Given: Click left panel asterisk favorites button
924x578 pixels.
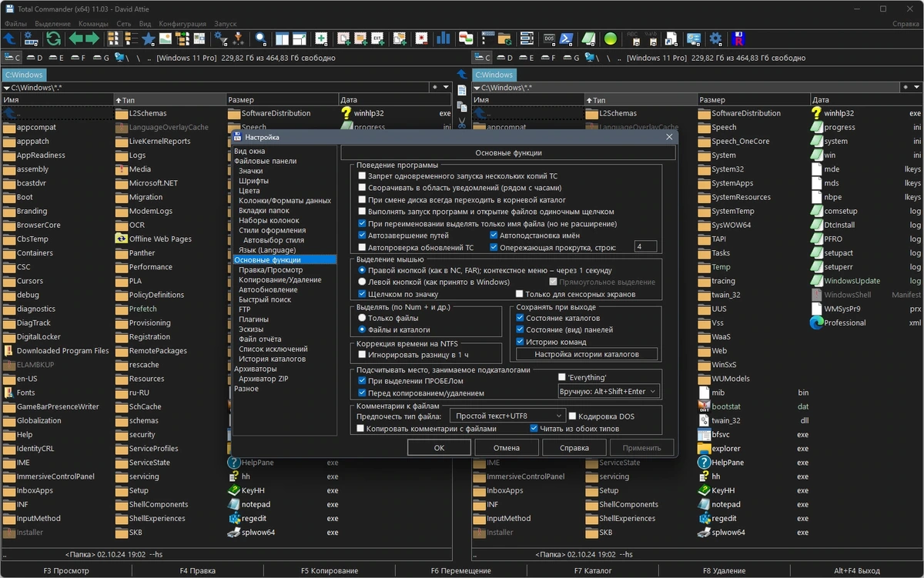Looking at the screenshot, I should [435, 88].
